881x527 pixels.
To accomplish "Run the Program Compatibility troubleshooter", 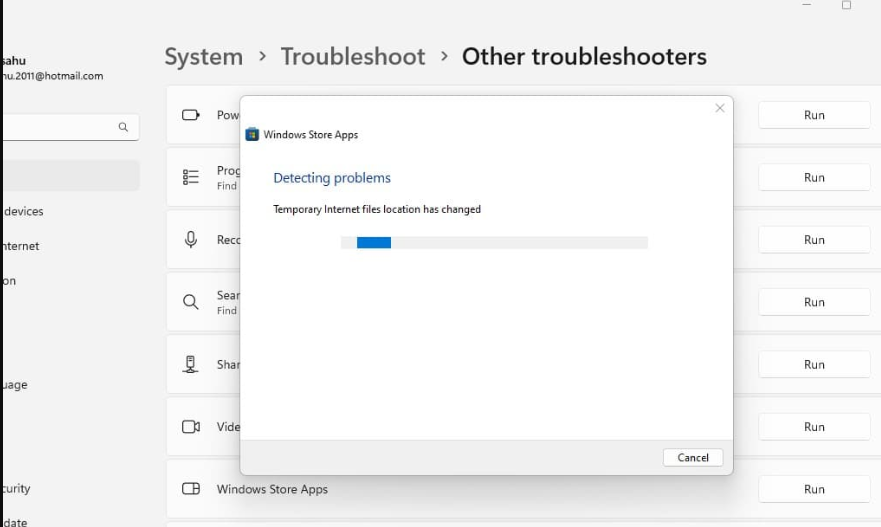I will (x=814, y=178).
